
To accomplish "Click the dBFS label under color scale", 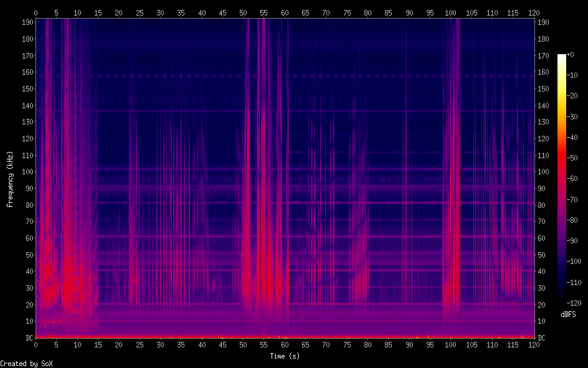I will 567,314.
